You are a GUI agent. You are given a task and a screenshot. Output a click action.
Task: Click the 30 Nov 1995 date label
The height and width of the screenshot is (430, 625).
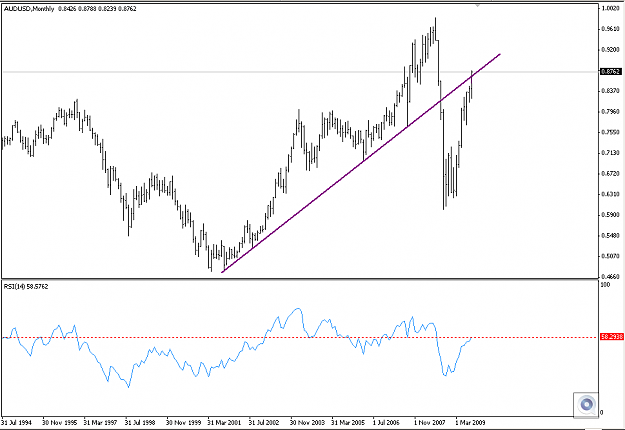pos(58,422)
